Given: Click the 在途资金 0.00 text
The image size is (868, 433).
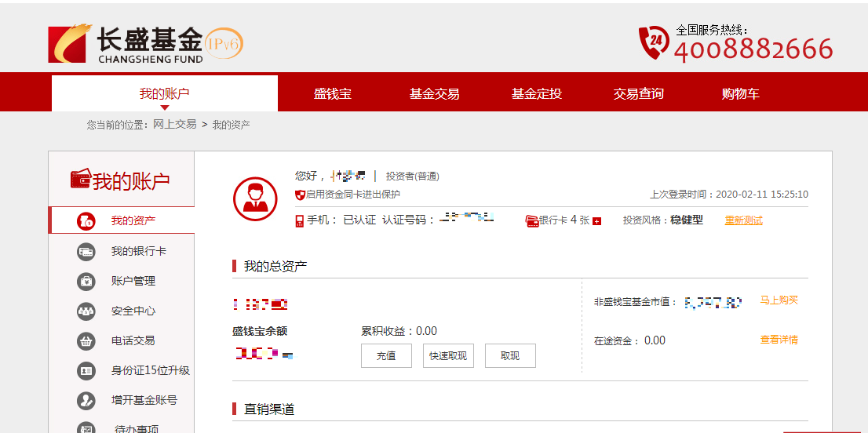Looking at the screenshot, I should 630,340.
